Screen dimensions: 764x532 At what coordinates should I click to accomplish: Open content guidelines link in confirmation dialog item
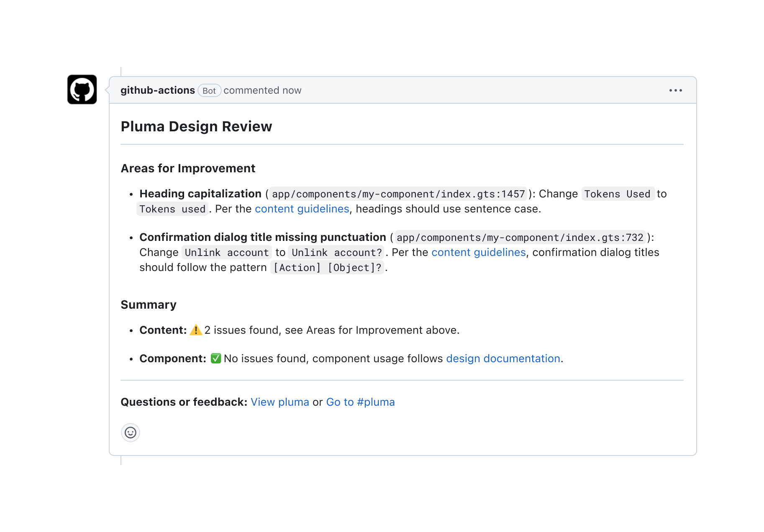(479, 252)
